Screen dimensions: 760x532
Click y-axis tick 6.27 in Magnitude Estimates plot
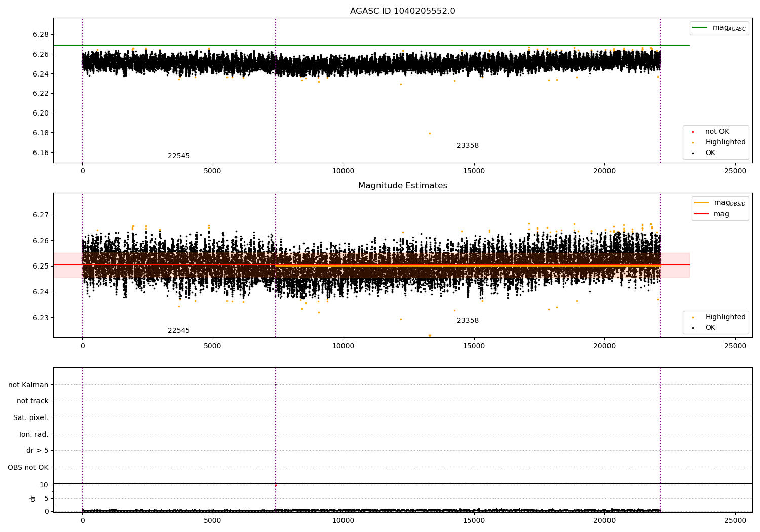click(x=41, y=215)
